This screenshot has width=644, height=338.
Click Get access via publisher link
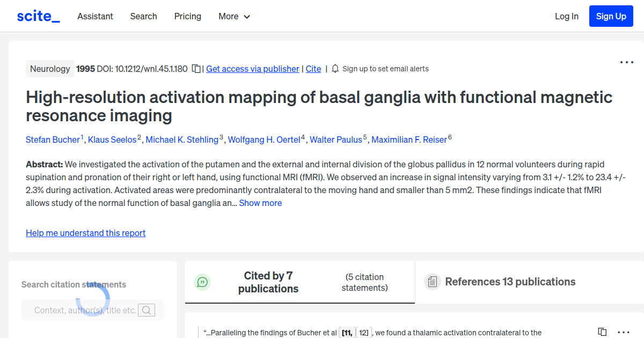click(252, 69)
